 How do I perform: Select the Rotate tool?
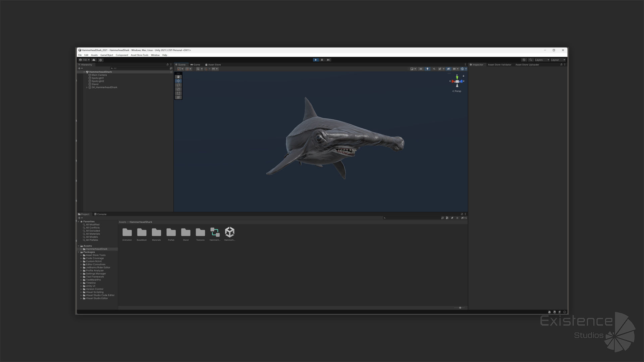tap(178, 85)
